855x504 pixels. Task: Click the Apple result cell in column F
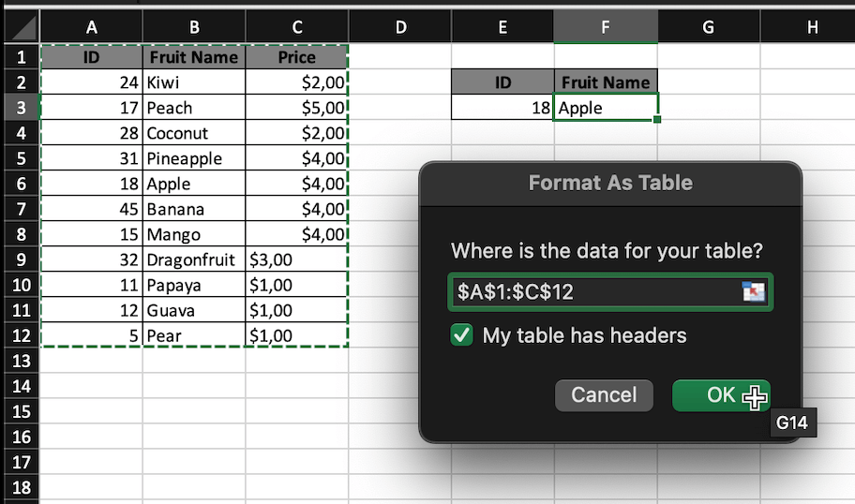(606, 108)
